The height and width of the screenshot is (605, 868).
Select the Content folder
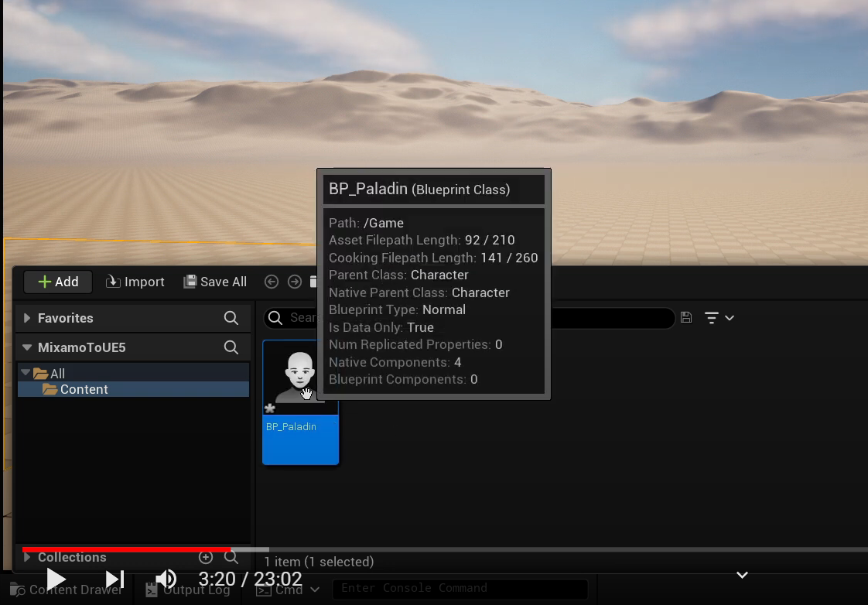pos(133,389)
